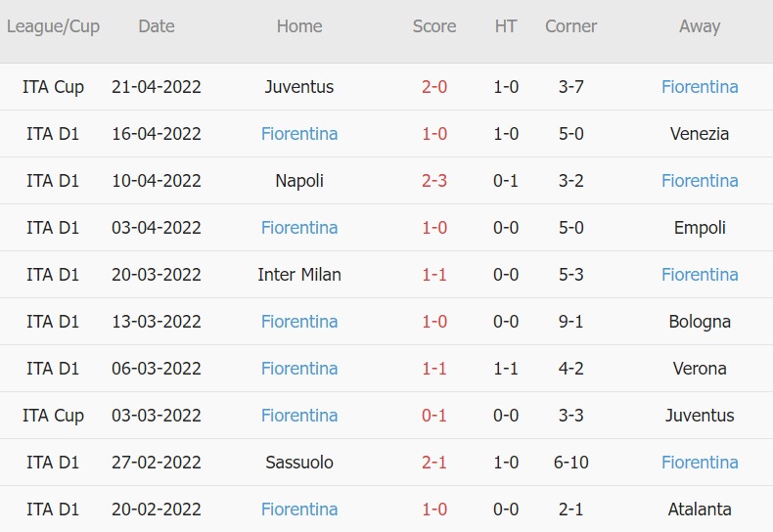Click Fiorentina in the match against Bologna

(299, 322)
